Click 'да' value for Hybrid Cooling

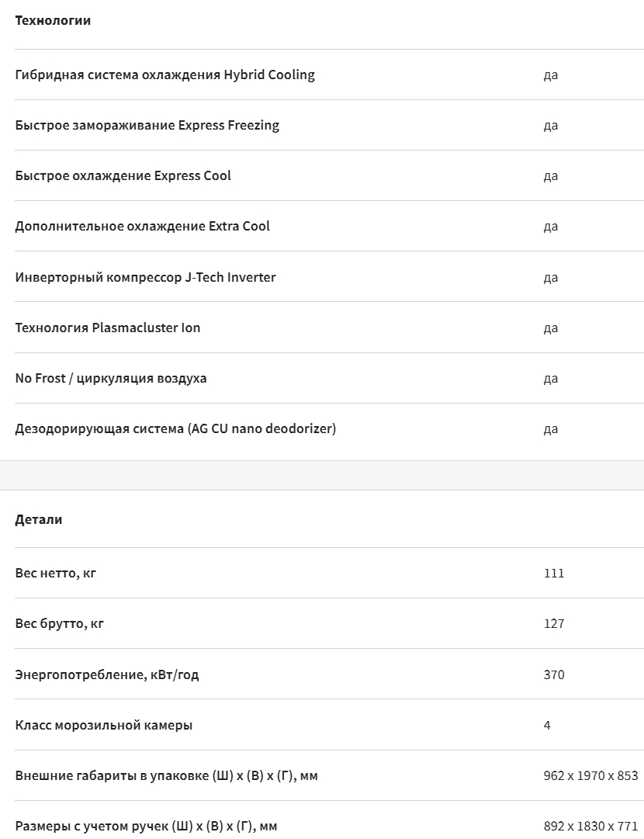(x=550, y=75)
